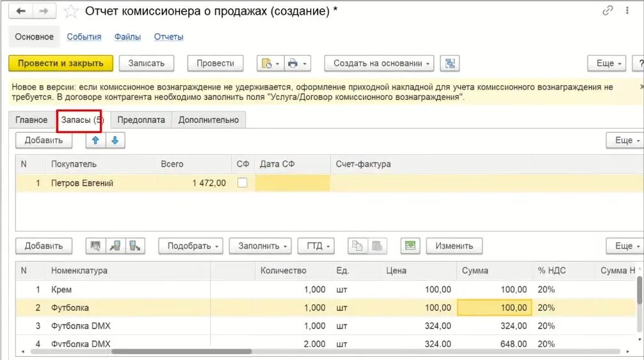Screen dimensions: 644x360
Task: Click the document structure icon
Action: pos(450,63)
